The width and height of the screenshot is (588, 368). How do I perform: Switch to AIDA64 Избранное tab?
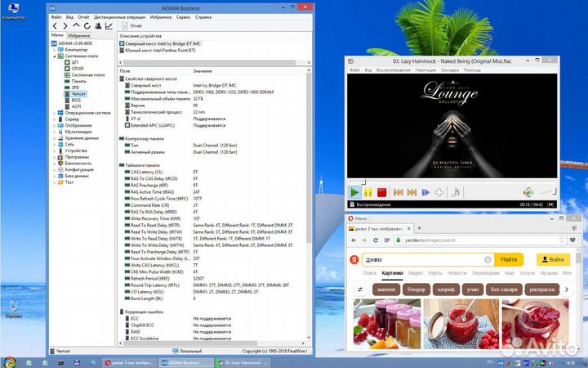(78, 36)
